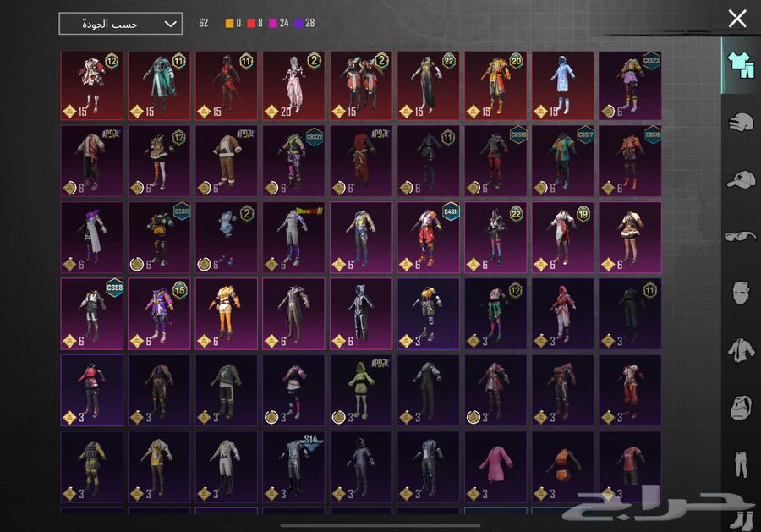Viewport: 761px width, 532px height.
Task: Select the backpack category icon
Action: pyautogui.click(x=741, y=407)
